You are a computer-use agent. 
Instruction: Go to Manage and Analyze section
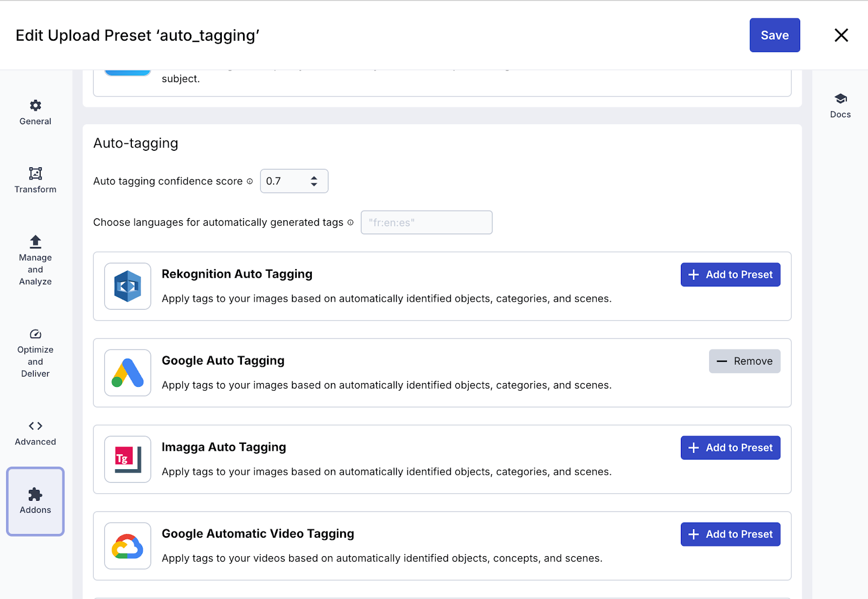(35, 261)
